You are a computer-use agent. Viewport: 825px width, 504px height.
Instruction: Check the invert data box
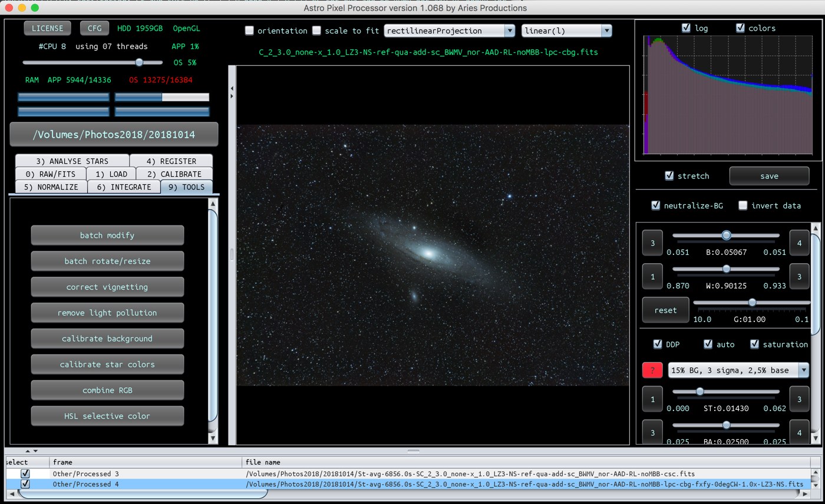click(742, 205)
